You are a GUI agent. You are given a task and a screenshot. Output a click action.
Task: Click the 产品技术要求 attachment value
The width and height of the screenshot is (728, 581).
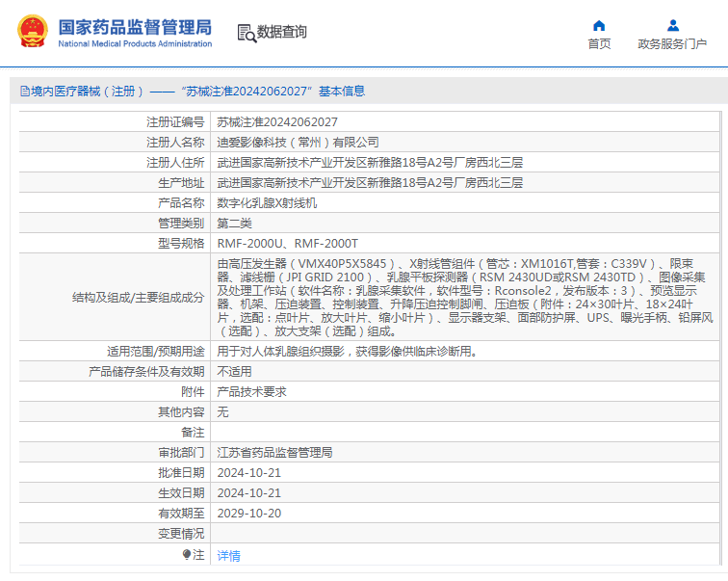pos(251,391)
